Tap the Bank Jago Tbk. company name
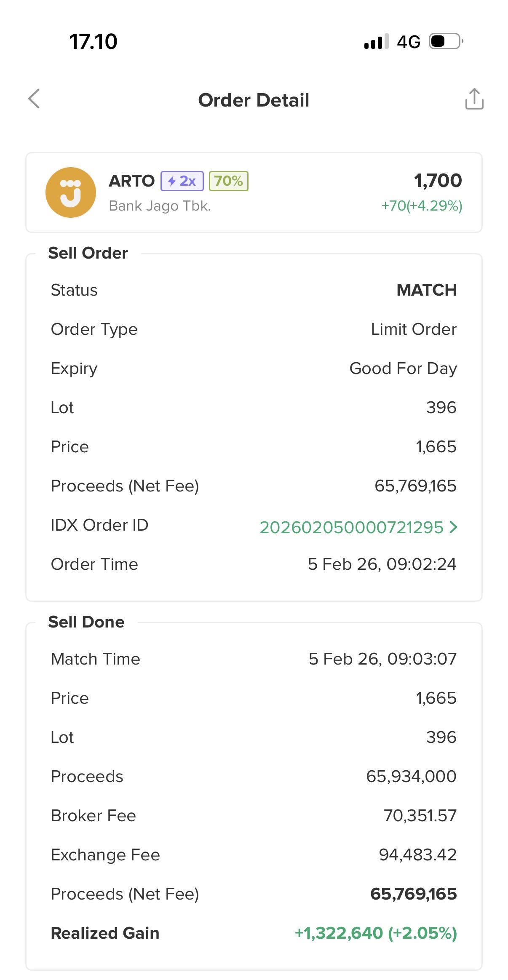 [x=160, y=206]
